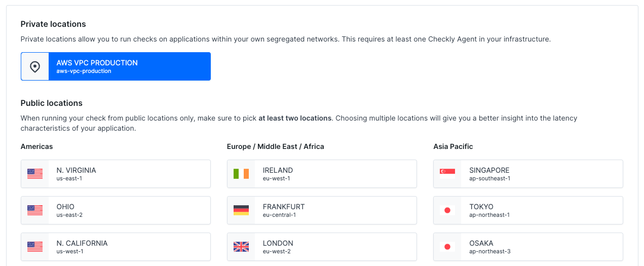Viewport: 644px width, 266px height.
Task: Click the AWS VPC Production pin icon
Action: (35, 66)
